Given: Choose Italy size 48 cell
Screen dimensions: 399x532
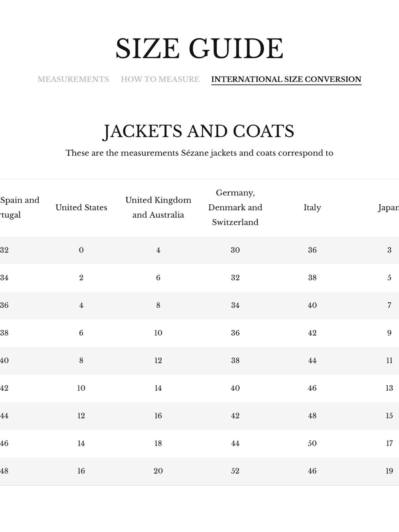Looking at the screenshot, I should pyautogui.click(x=312, y=415).
